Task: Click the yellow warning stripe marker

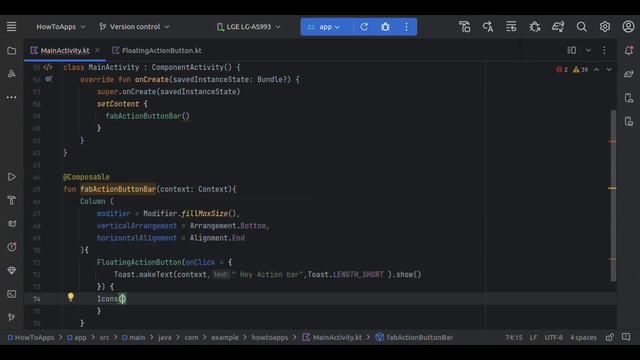Action: pyautogui.click(x=612, y=188)
